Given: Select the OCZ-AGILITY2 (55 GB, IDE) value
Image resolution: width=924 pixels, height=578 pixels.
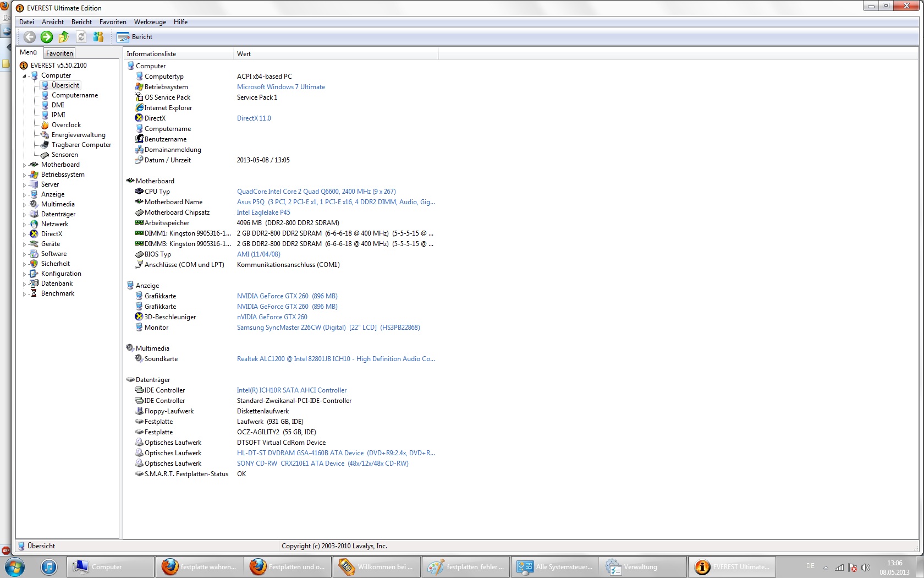Looking at the screenshot, I should [277, 432].
